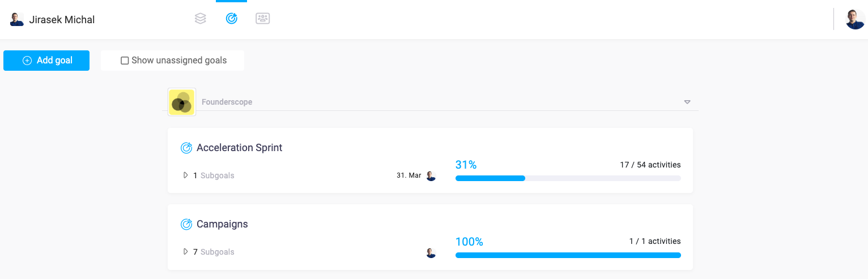Enable Show unassigned goals checkbox
The image size is (868, 279).
coord(125,61)
